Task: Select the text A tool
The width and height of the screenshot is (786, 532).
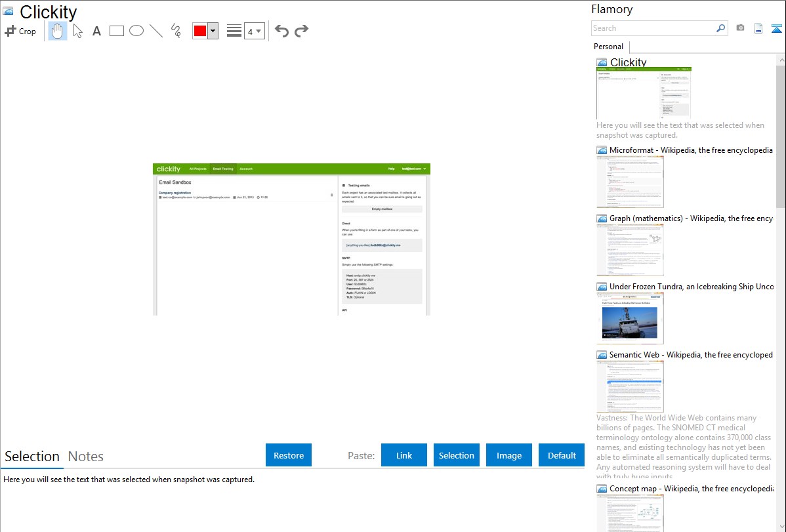Action: (x=96, y=31)
